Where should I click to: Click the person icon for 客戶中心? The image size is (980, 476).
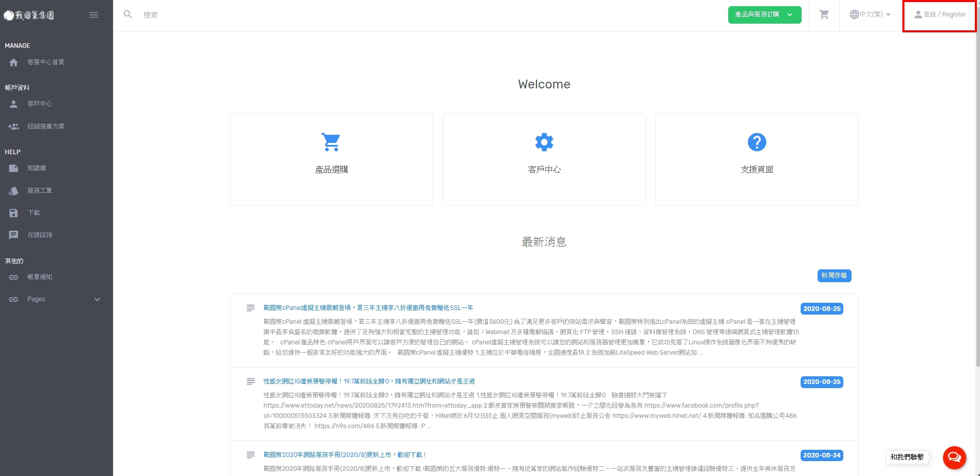(13, 104)
